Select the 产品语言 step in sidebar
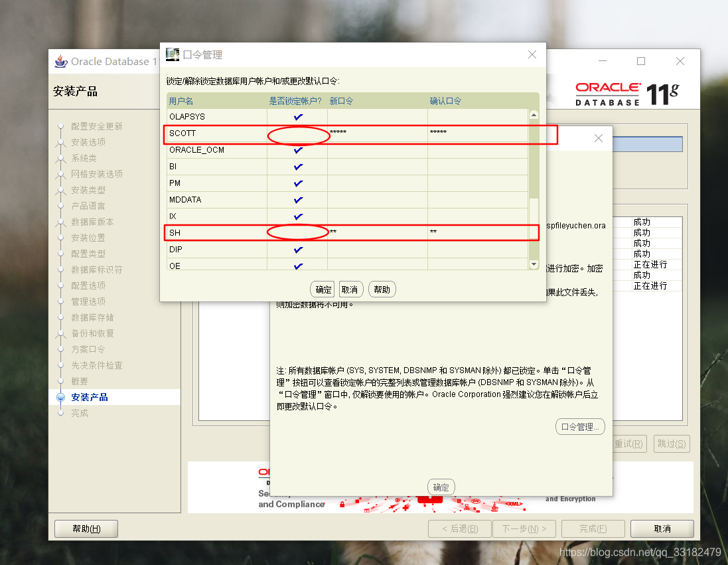728x565 pixels. click(x=88, y=206)
